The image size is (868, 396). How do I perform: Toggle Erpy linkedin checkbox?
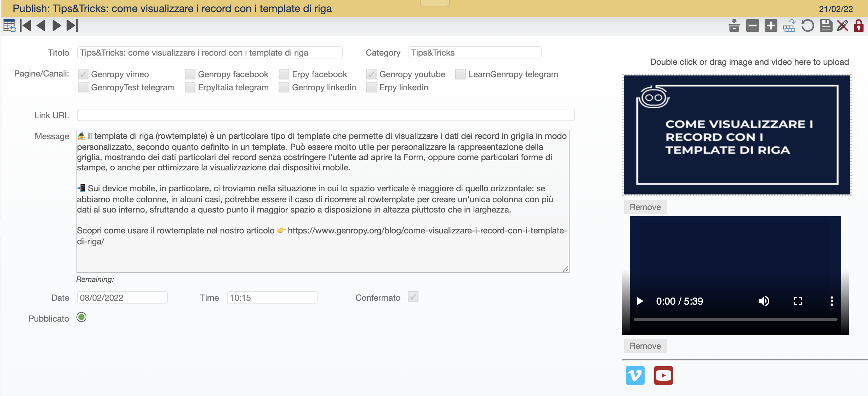tap(371, 87)
